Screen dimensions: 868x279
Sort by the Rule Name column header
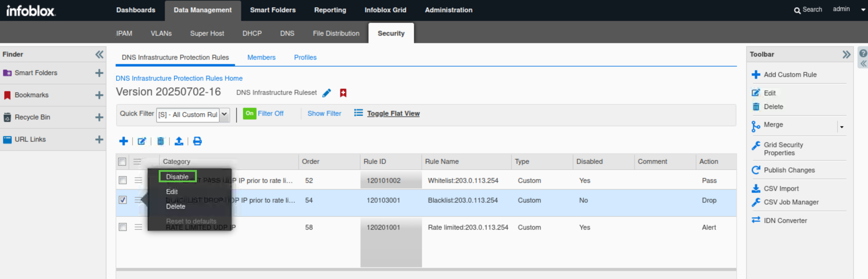click(x=441, y=162)
